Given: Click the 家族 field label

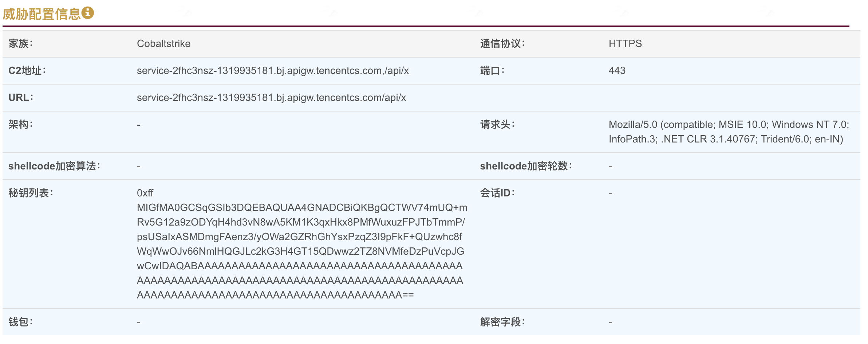Looking at the screenshot, I should tap(21, 44).
